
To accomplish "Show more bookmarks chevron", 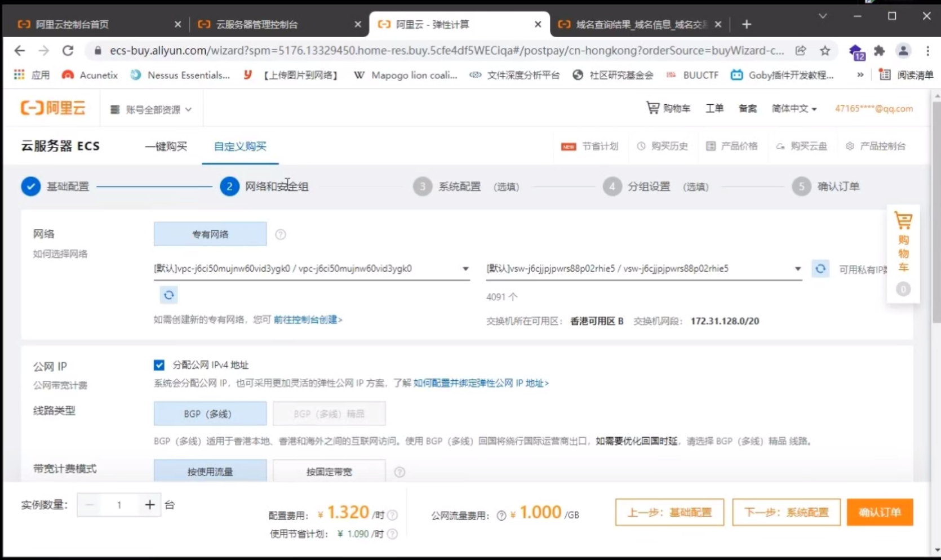I will [860, 75].
